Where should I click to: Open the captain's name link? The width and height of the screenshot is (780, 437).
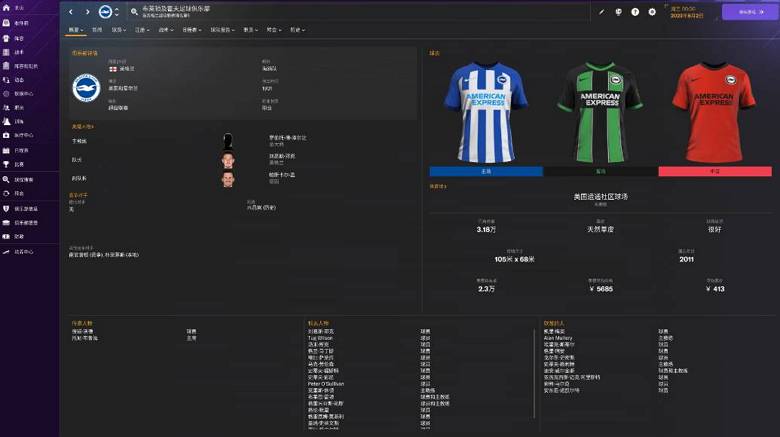coord(282,156)
